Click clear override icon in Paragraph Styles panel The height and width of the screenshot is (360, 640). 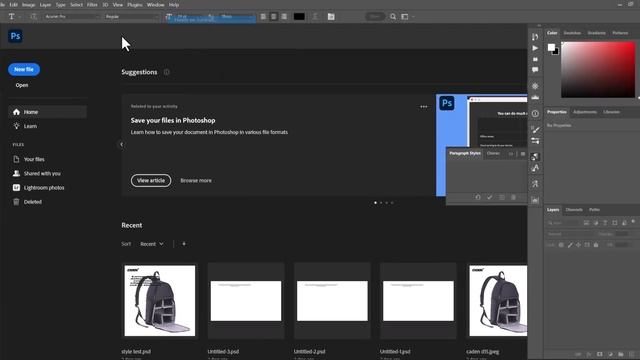point(478,198)
